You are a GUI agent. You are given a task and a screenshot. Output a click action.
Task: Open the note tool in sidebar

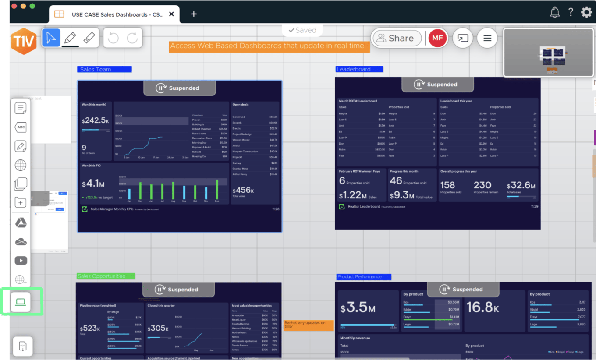click(x=21, y=108)
